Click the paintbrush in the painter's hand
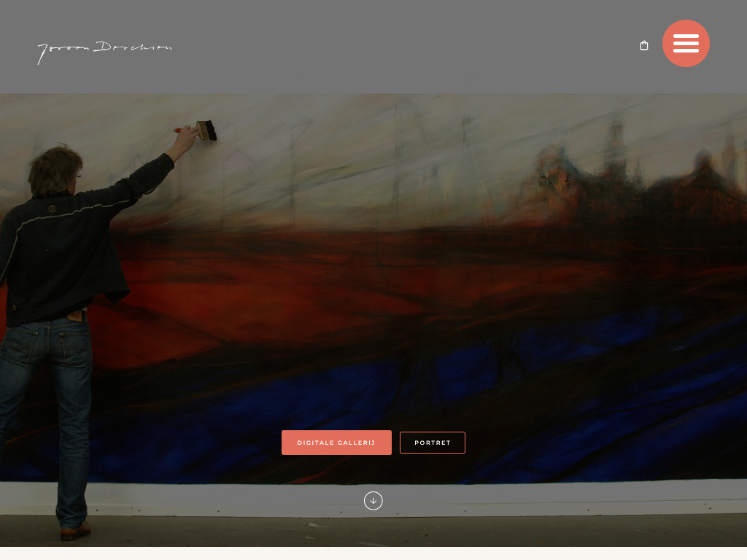The image size is (747, 560). tap(205, 131)
